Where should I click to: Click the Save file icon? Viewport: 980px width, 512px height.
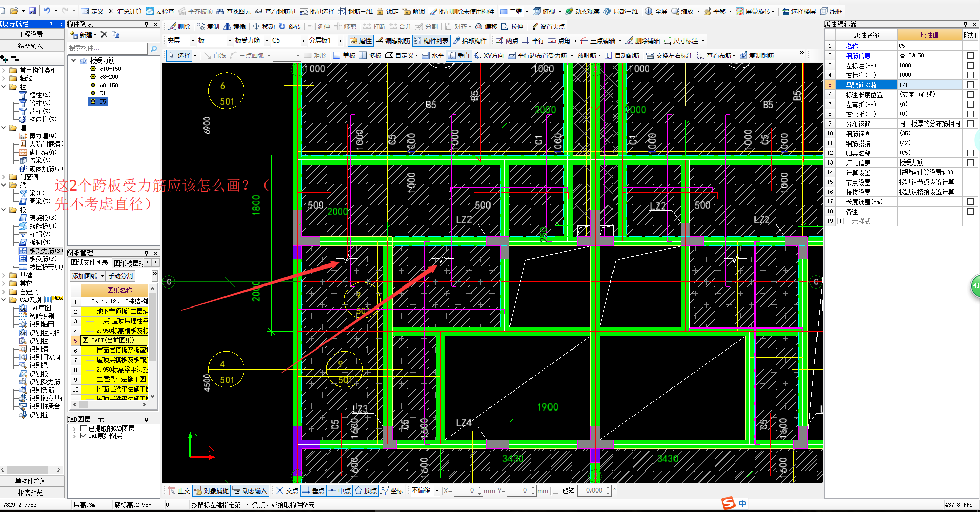coord(32,11)
